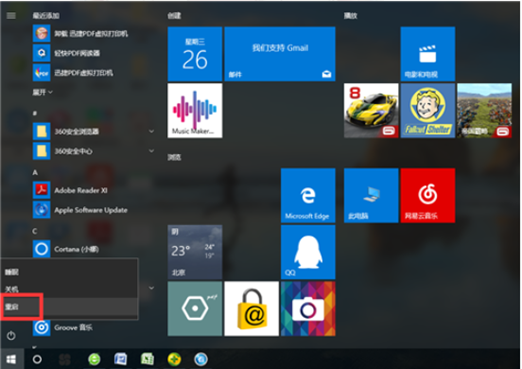Click the Asphalt 8 racing car tile

[x=371, y=110]
